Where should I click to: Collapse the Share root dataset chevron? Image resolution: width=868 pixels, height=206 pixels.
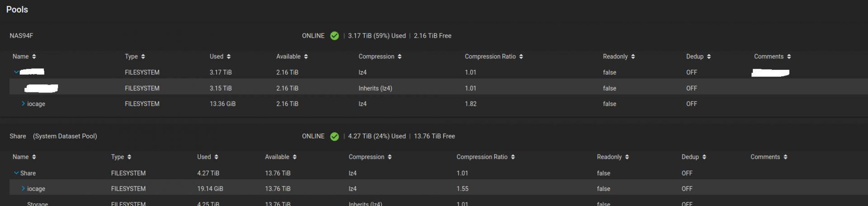16,173
